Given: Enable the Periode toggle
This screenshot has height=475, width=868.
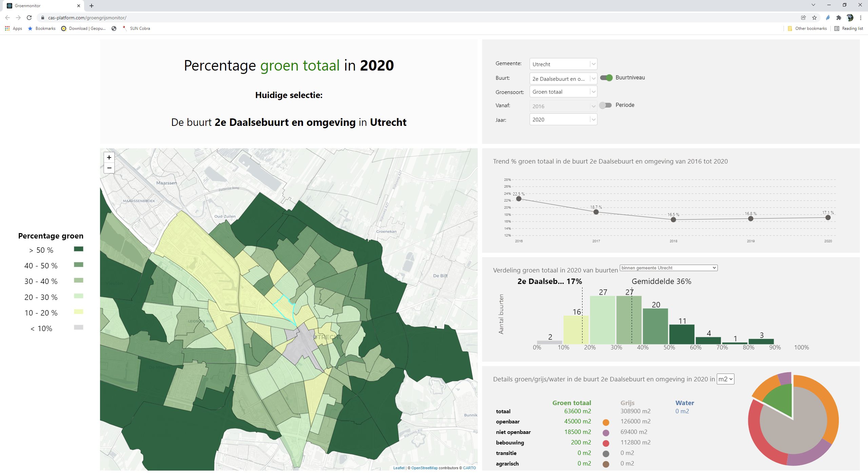Looking at the screenshot, I should click(605, 105).
